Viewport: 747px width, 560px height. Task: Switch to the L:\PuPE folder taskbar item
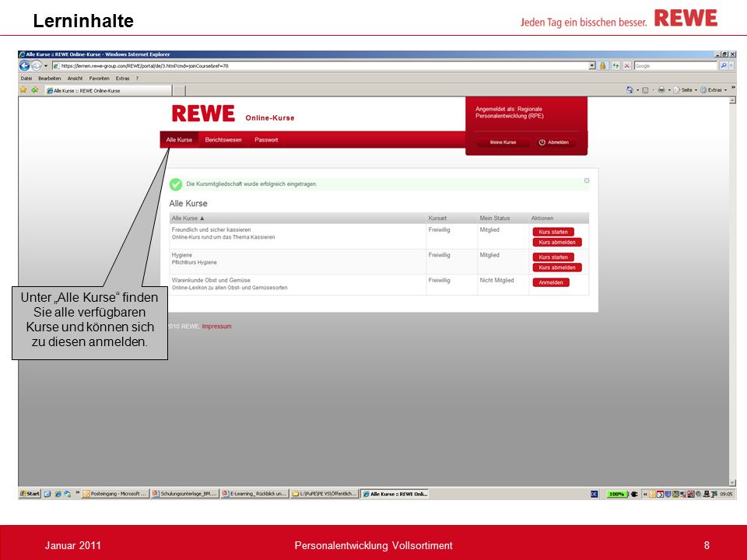point(324,494)
